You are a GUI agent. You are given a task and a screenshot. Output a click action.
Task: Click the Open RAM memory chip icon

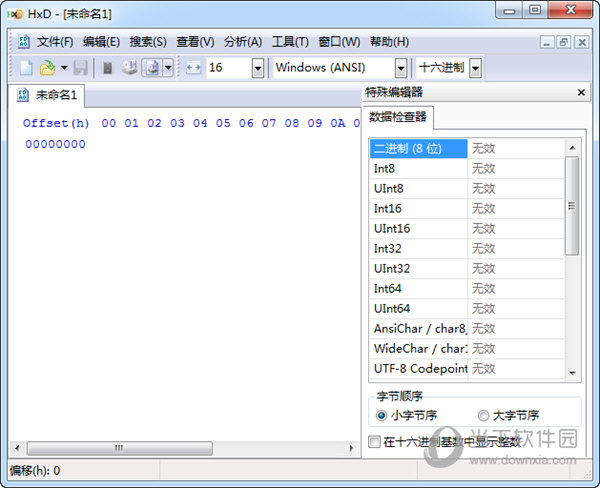[108, 68]
